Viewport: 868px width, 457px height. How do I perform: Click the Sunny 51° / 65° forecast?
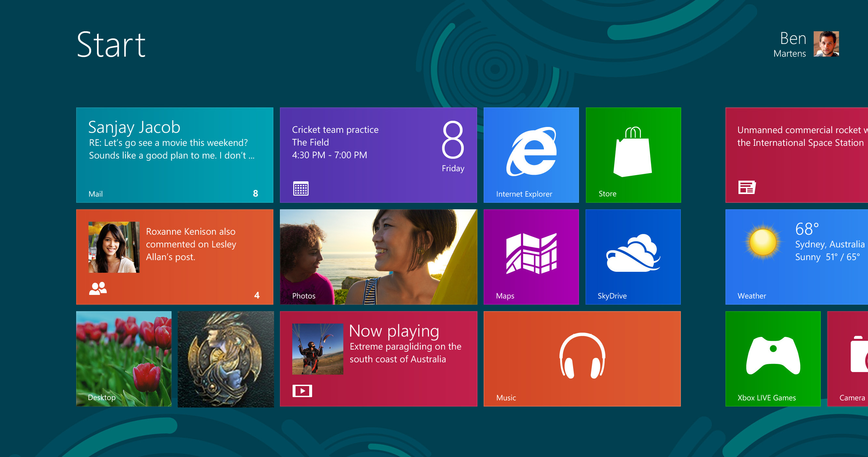point(827,257)
